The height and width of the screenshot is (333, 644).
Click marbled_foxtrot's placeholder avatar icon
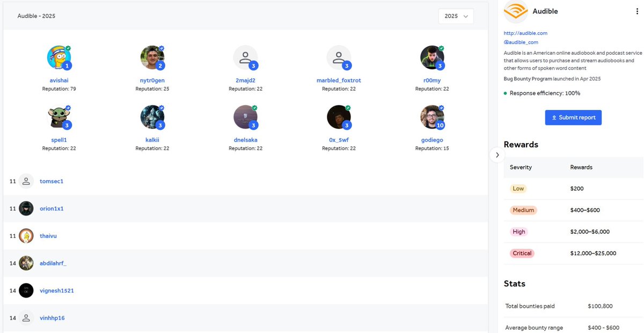339,57
